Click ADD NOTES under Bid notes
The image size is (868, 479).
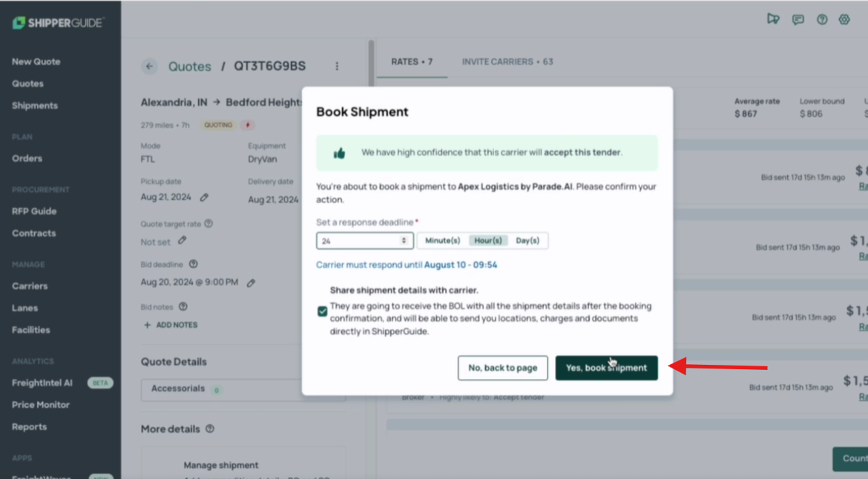171,326
